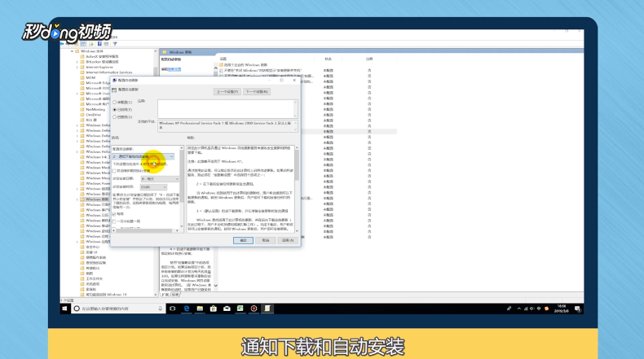Click the 下一个设置 (Next Setting) button
Viewport: 644px width, 359px height.
click(x=257, y=91)
